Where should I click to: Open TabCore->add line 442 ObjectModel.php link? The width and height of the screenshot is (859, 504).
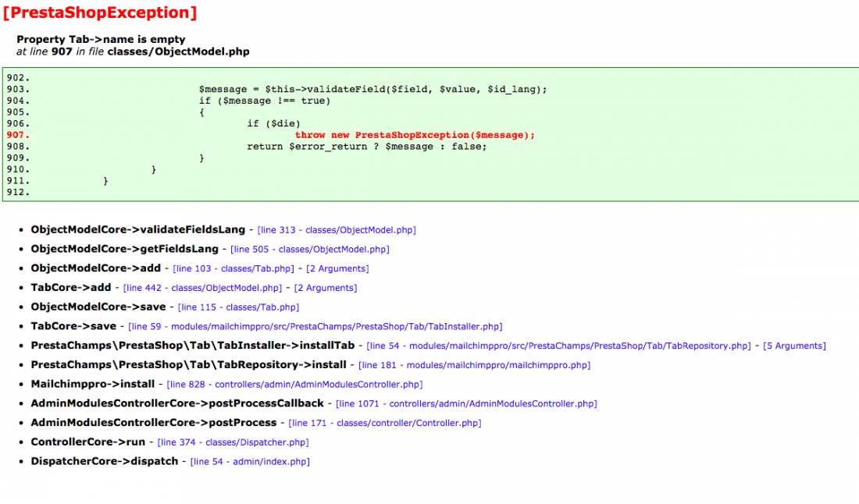(203, 288)
